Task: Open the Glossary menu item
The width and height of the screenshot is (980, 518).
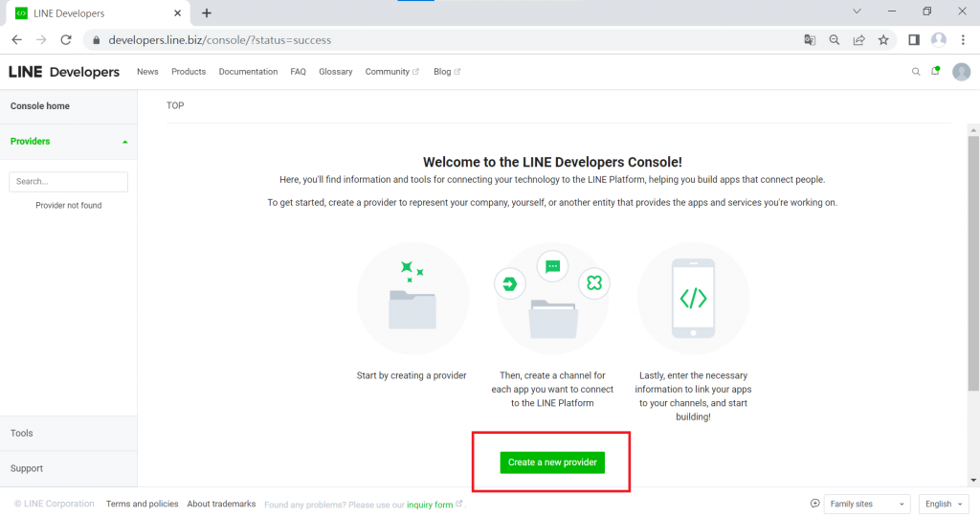Action: 336,72
